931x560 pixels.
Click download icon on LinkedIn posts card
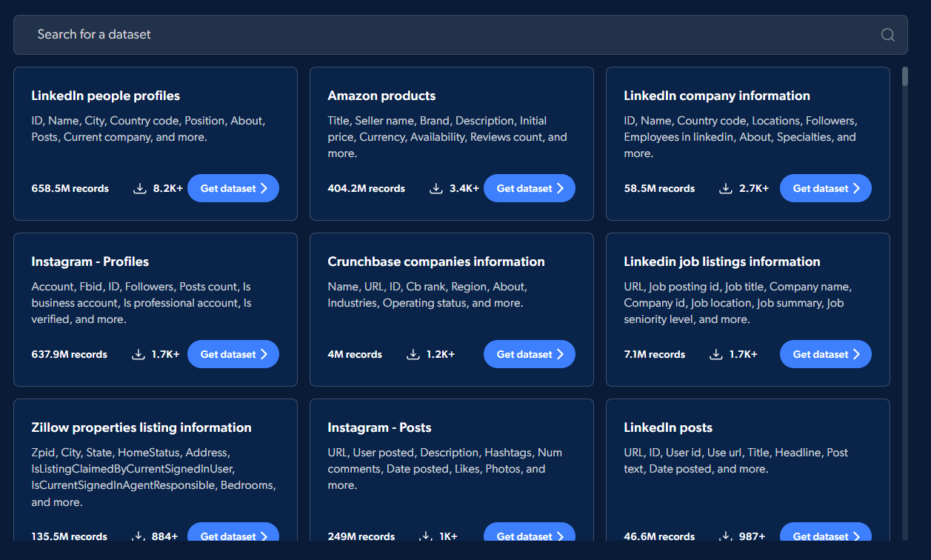point(726,536)
